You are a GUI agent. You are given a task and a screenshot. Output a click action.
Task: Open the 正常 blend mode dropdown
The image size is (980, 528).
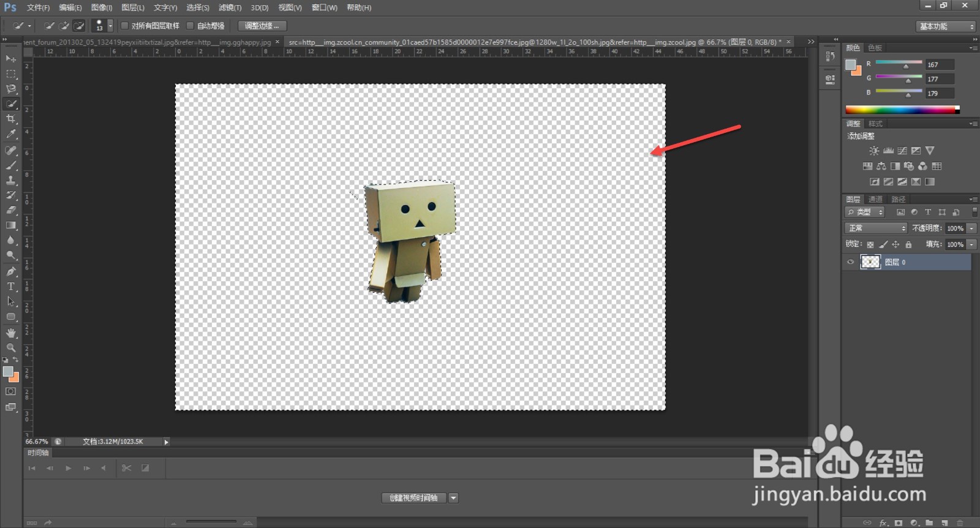click(876, 228)
